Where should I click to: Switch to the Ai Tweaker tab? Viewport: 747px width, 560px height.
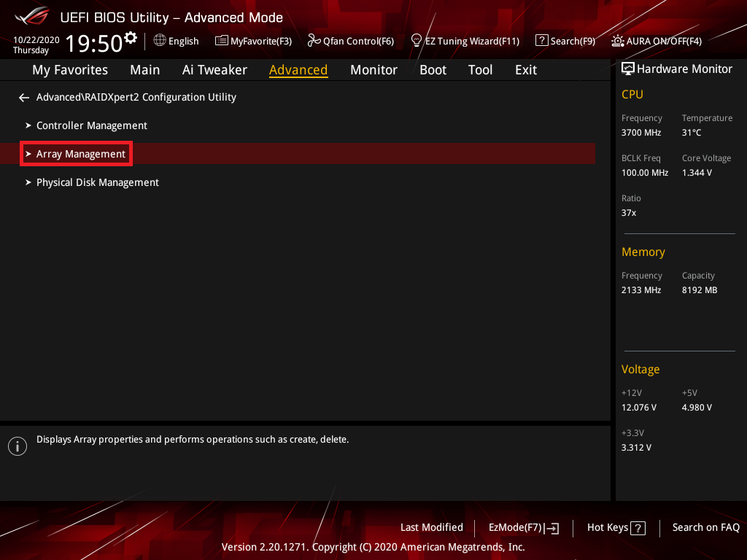click(214, 70)
